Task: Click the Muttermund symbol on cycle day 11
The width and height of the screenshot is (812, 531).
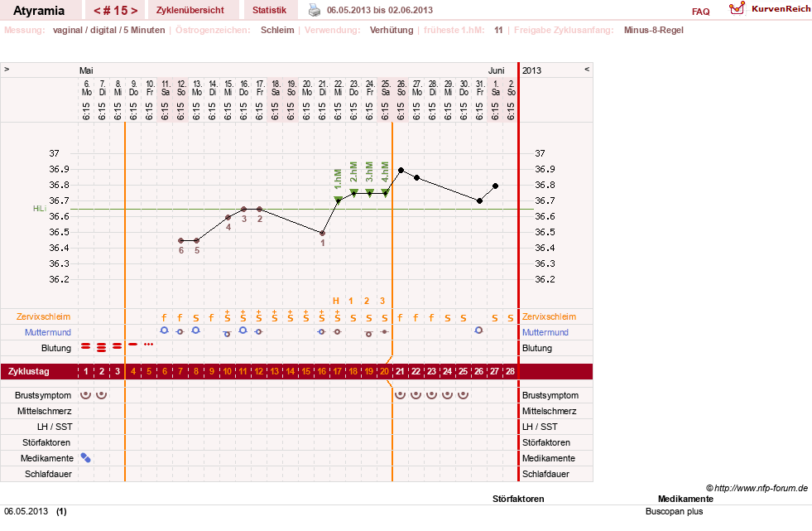Action: coord(243,330)
